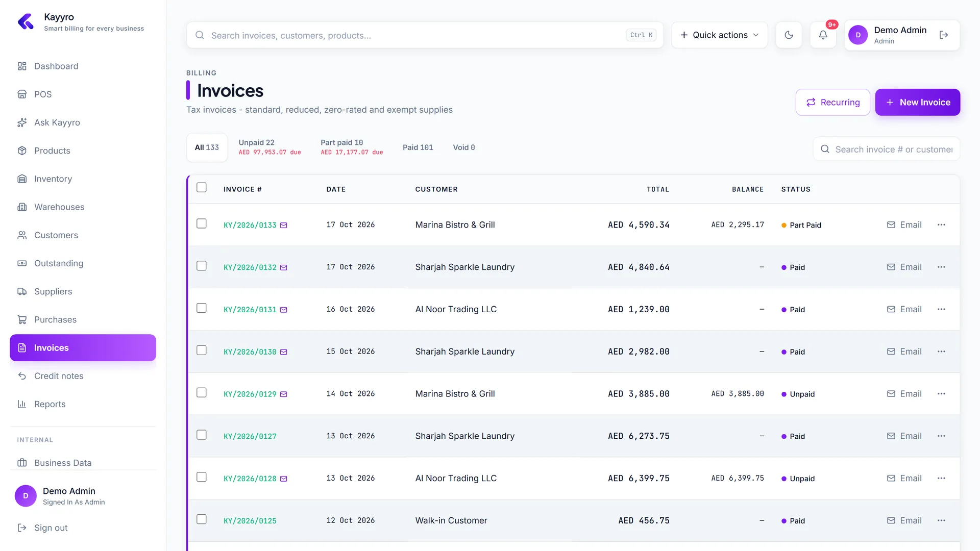Click the Kayyro logo icon
Viewport: 980px width, 551px height.
pos(26,21)
